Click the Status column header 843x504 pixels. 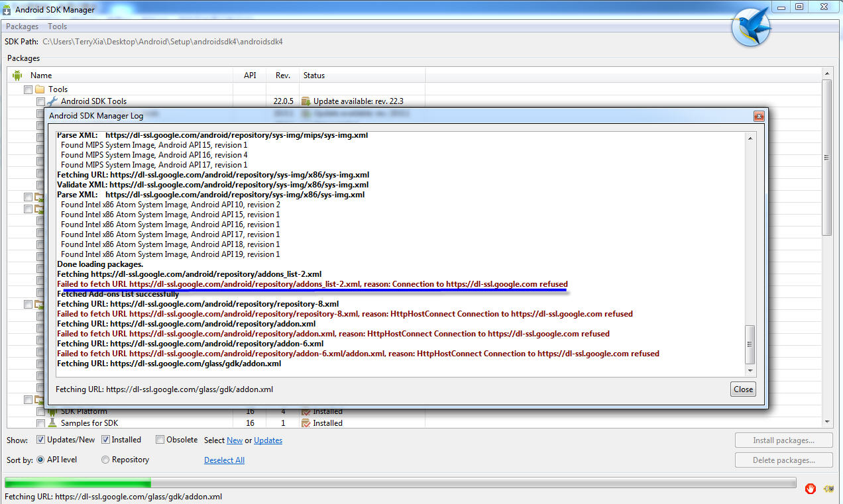[314, 76]
